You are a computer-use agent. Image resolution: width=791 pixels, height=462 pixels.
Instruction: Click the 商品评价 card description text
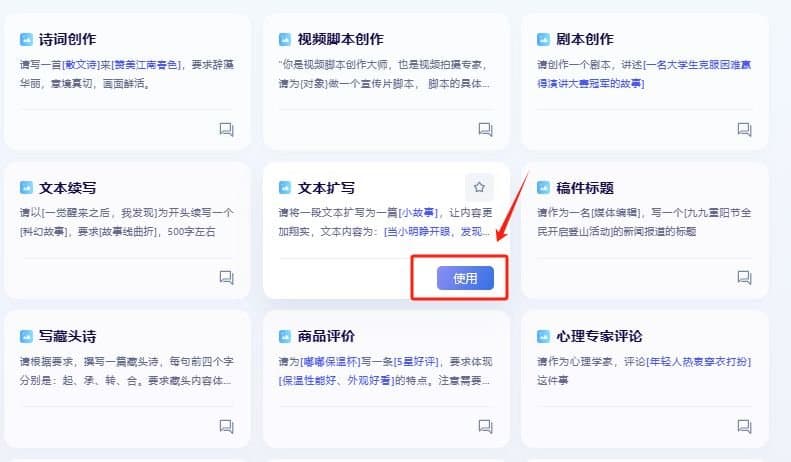click(385, 371)
